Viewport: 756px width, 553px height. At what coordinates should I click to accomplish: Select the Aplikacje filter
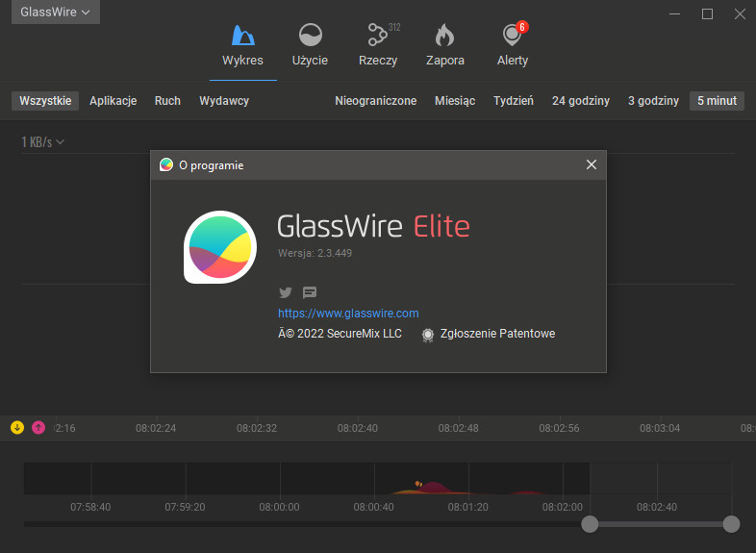tap(113, 101)
